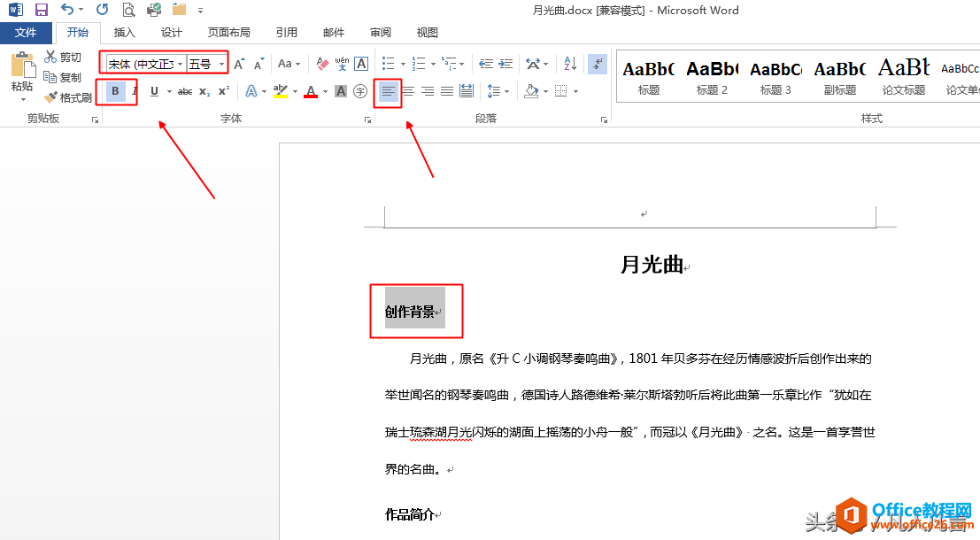Toggle Underline formatting
Viewport: 980px width, 540px height.
click(154, 91)
